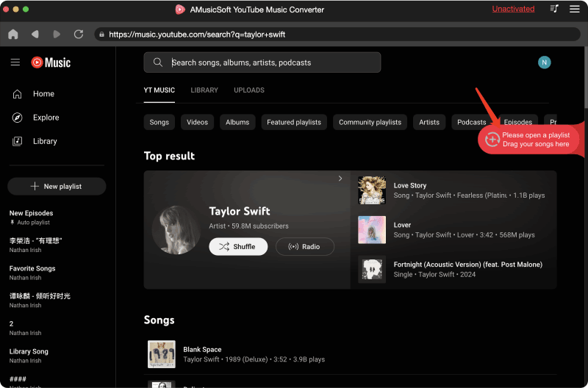The image size is (588, 388).
Task: Open the playlist named 2
Action: click(25, 328)
